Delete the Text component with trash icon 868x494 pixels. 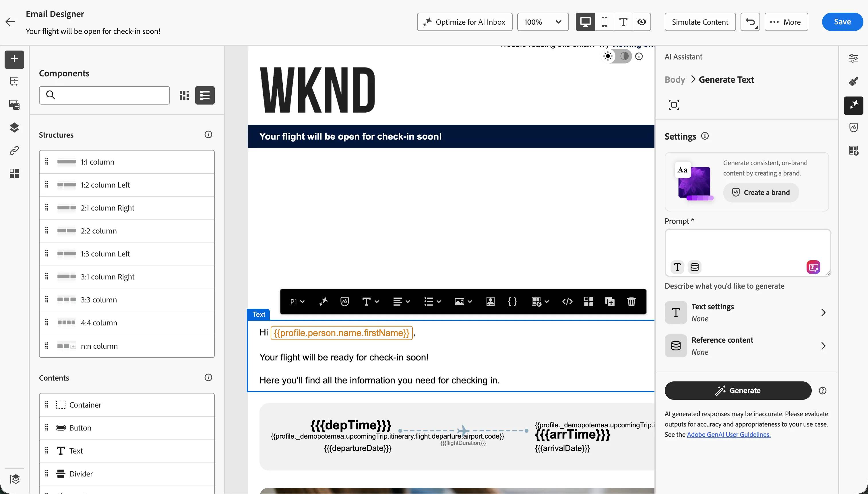tap(631, 302)
